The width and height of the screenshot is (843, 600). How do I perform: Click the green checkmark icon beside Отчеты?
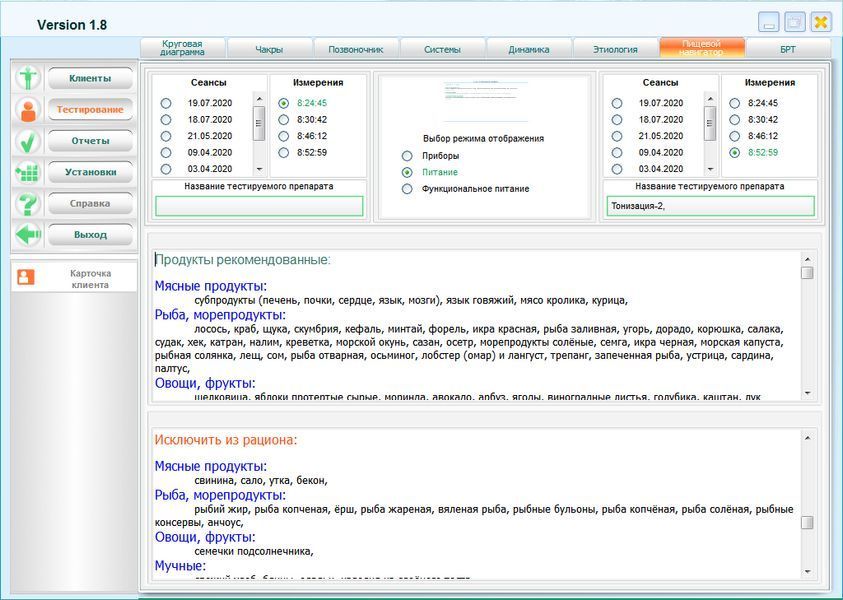click(28, 141)
